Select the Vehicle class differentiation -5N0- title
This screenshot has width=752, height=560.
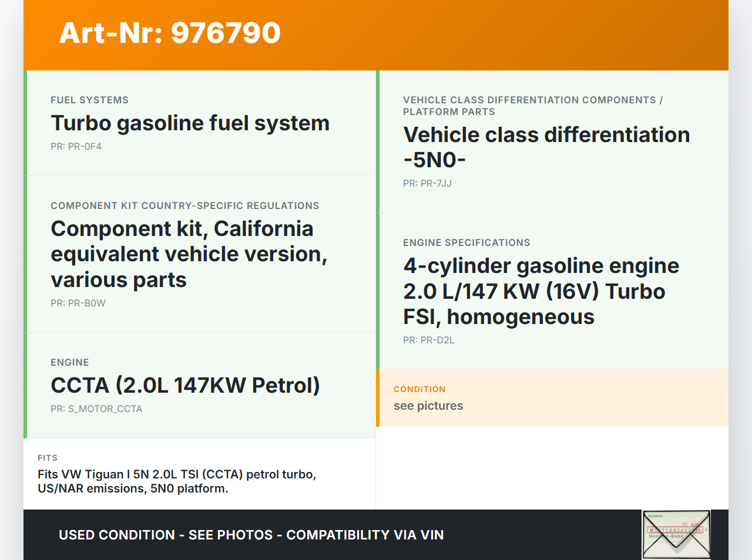546,147
